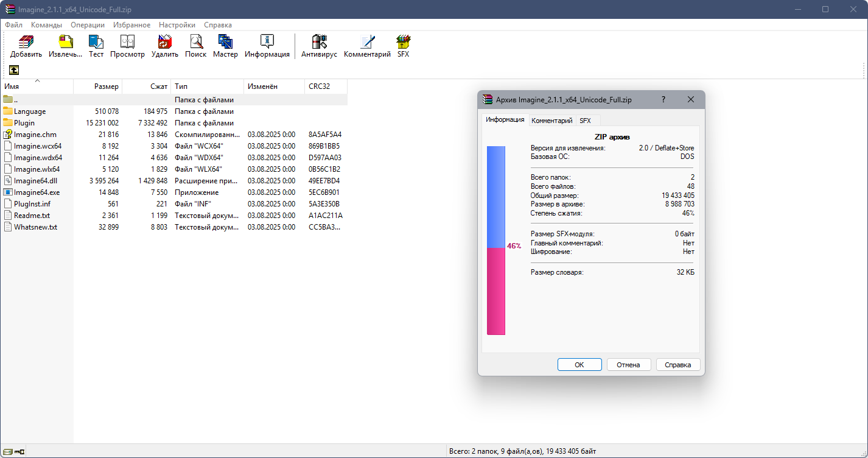Open the Избранное menu
Screen dimensions: 868x458
click(x=131, y=25)
